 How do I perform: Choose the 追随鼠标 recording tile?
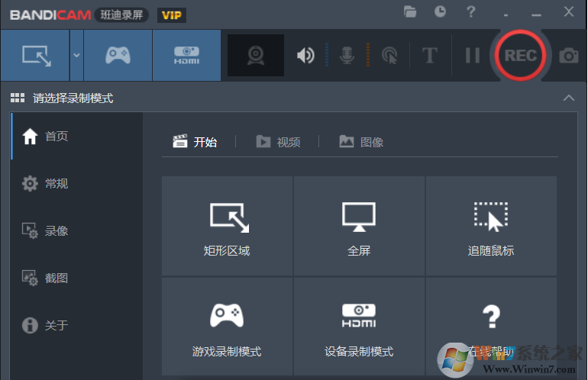[x=491, y=226]
